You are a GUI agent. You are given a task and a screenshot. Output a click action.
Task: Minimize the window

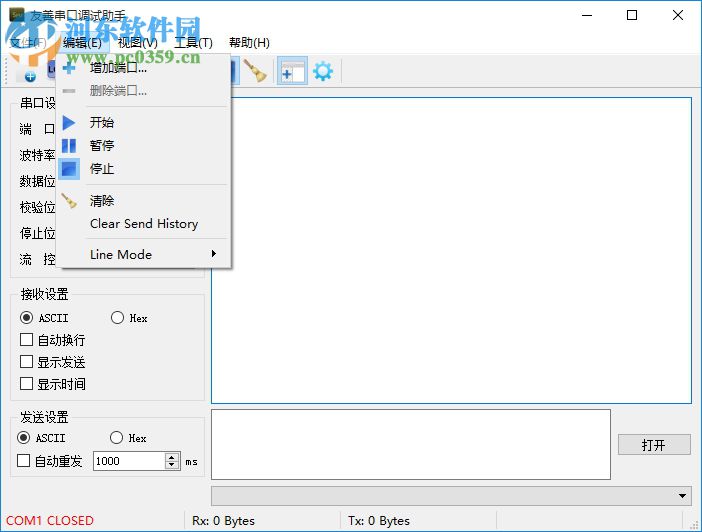587,15
